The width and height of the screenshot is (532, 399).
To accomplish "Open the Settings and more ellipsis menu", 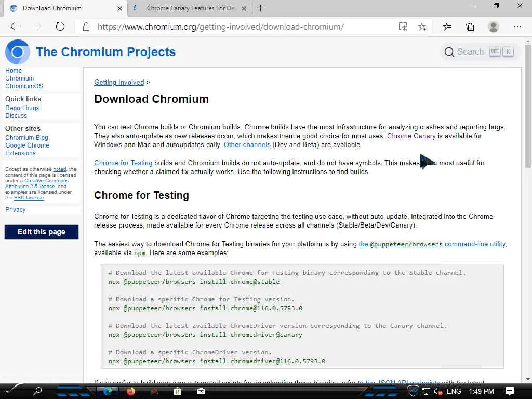I will tap(517, 26).
